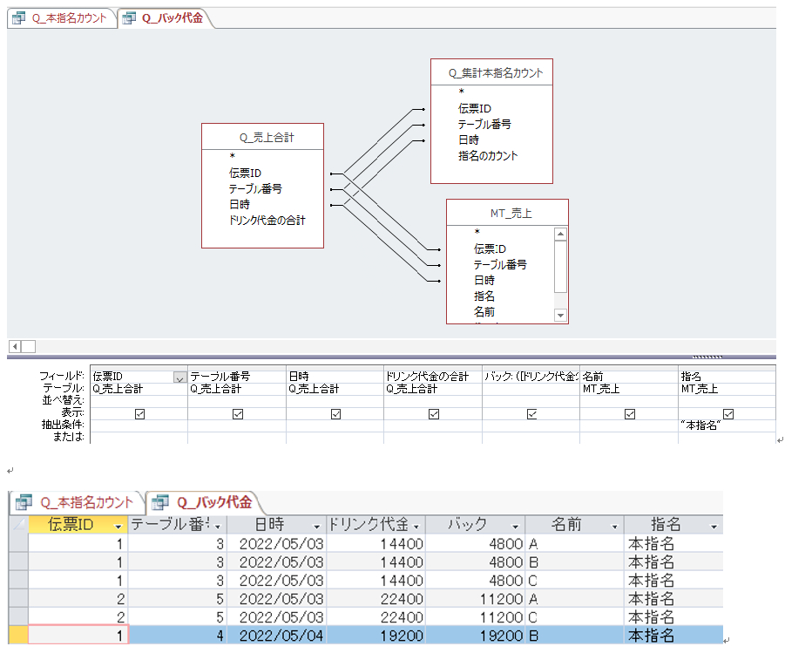Click the select-all corner of the datasheet

[18, 526]
